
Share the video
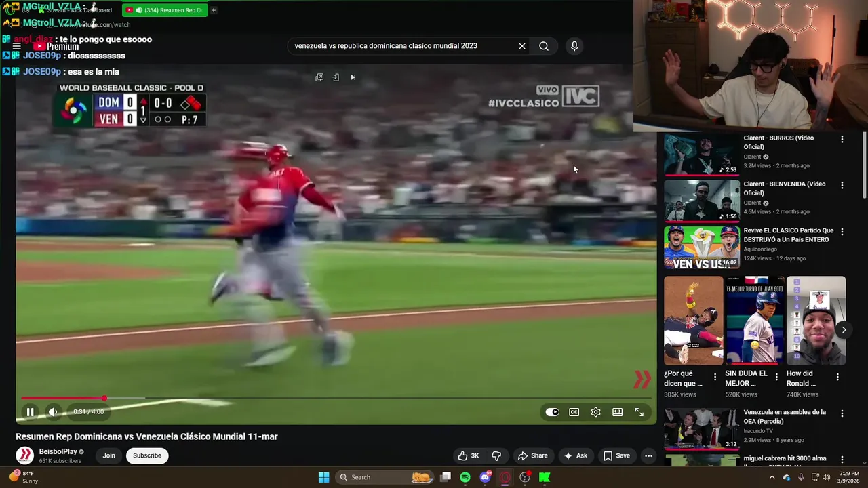[532, 455]
